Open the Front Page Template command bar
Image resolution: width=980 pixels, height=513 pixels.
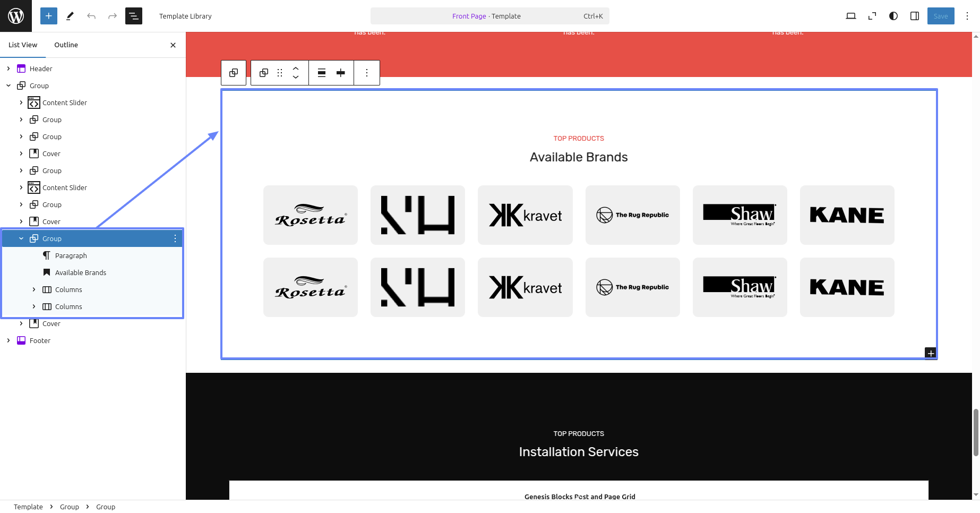click(489, 16)
